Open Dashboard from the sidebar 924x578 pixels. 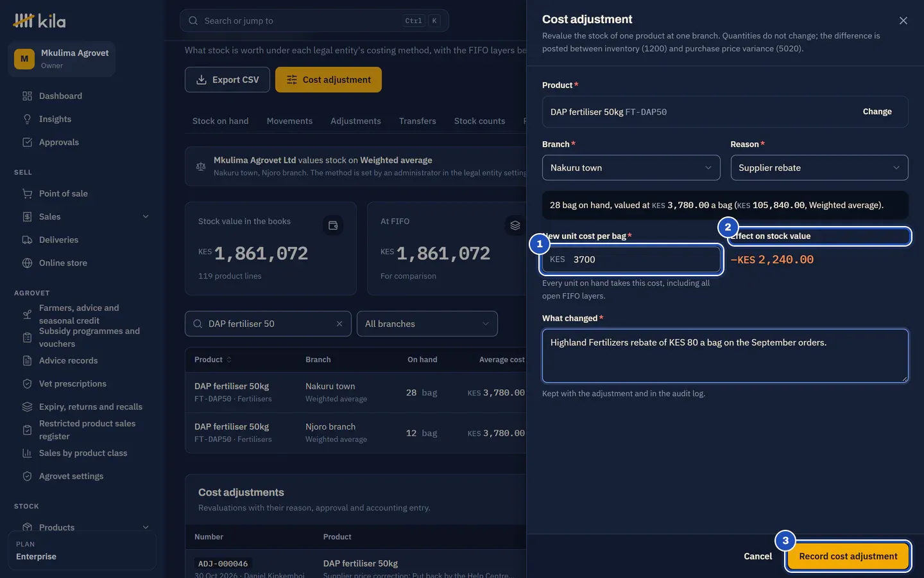point(61,96)
